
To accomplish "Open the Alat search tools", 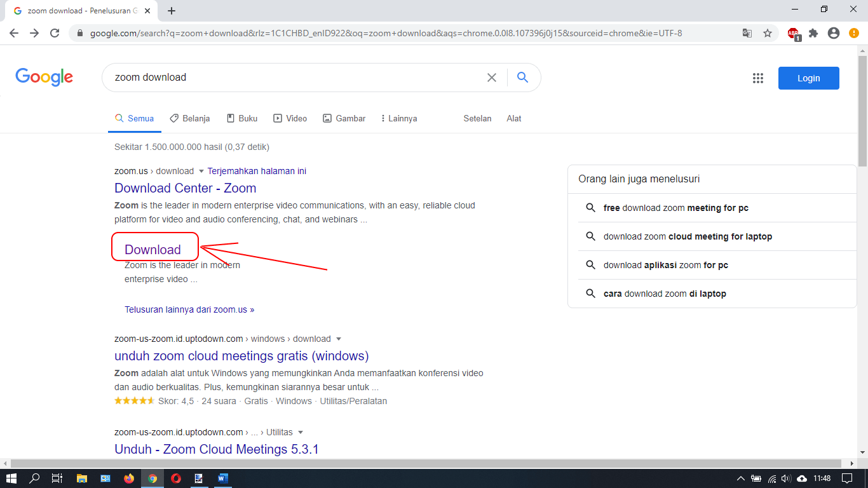I will click(514, 118).
